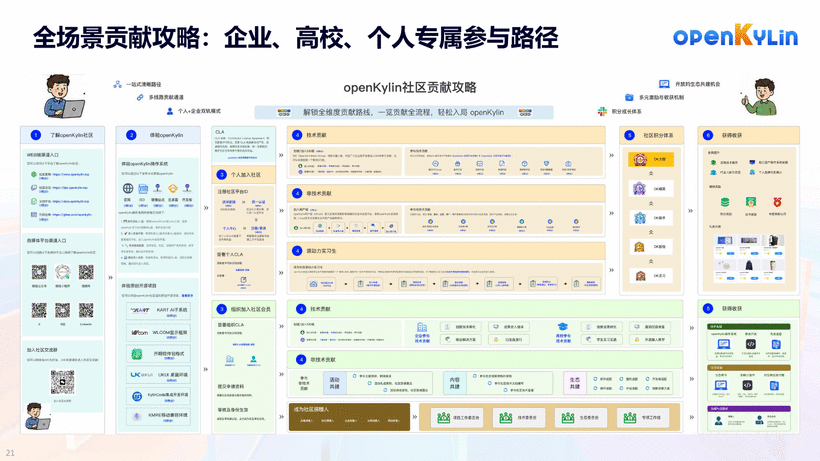Viewport: 820px width, 461px height.
Task: Click the KMRE mobile compatibility icon
Action: tap(137, 417)
